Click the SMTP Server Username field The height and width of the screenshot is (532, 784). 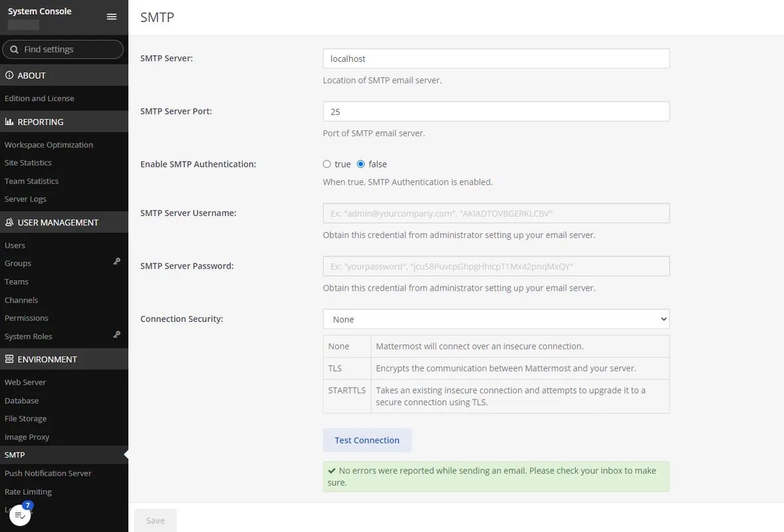496,213
